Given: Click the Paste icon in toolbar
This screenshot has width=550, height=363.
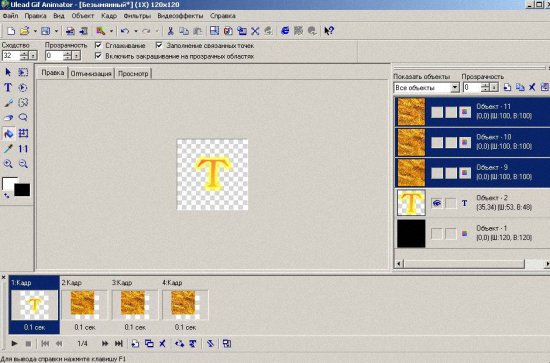Looking at the screenshot, I should point(198,31).
